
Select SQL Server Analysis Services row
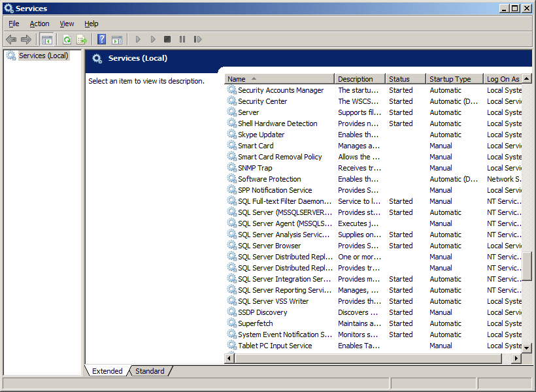point(375,235)
